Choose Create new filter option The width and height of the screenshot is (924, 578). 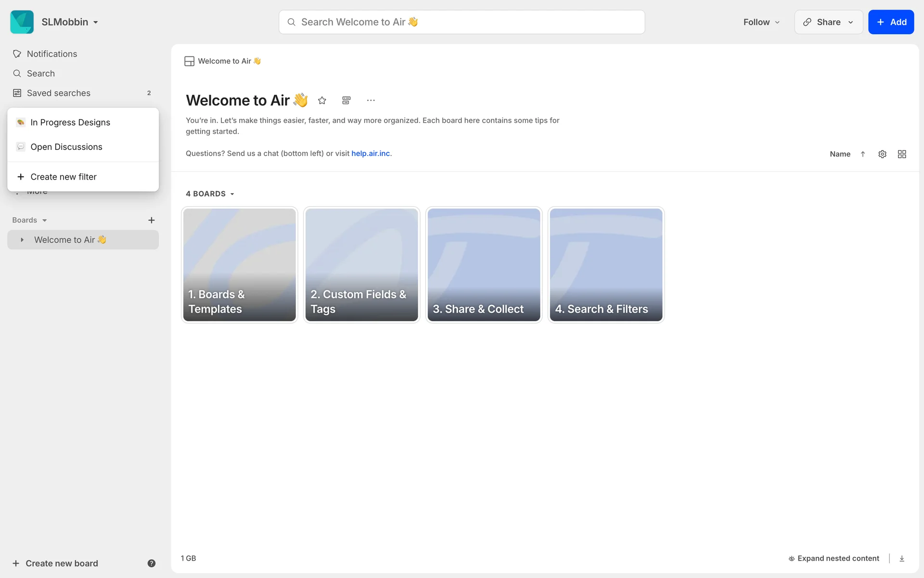63,177
